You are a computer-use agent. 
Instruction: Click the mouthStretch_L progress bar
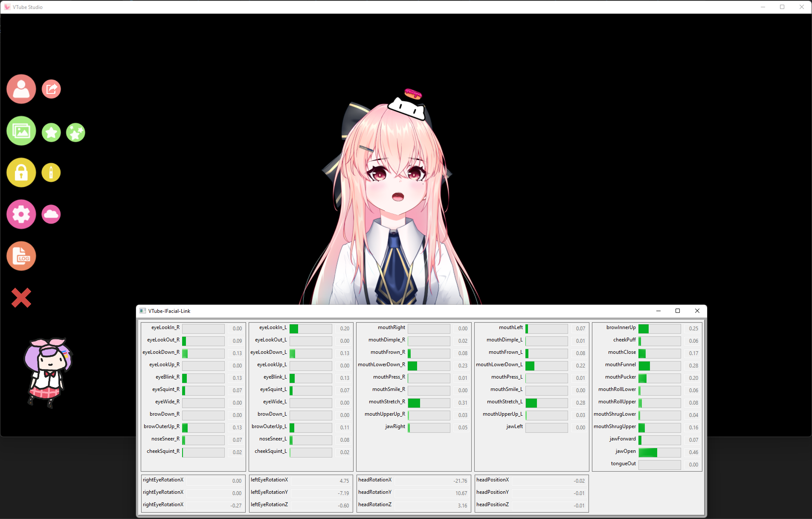tap(547, 403)
